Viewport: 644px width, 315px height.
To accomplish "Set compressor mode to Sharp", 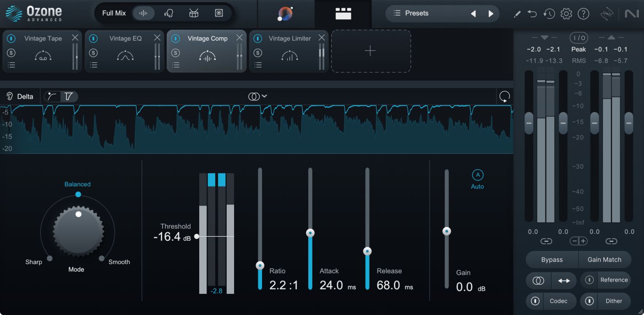I will (x=34, y=262).
